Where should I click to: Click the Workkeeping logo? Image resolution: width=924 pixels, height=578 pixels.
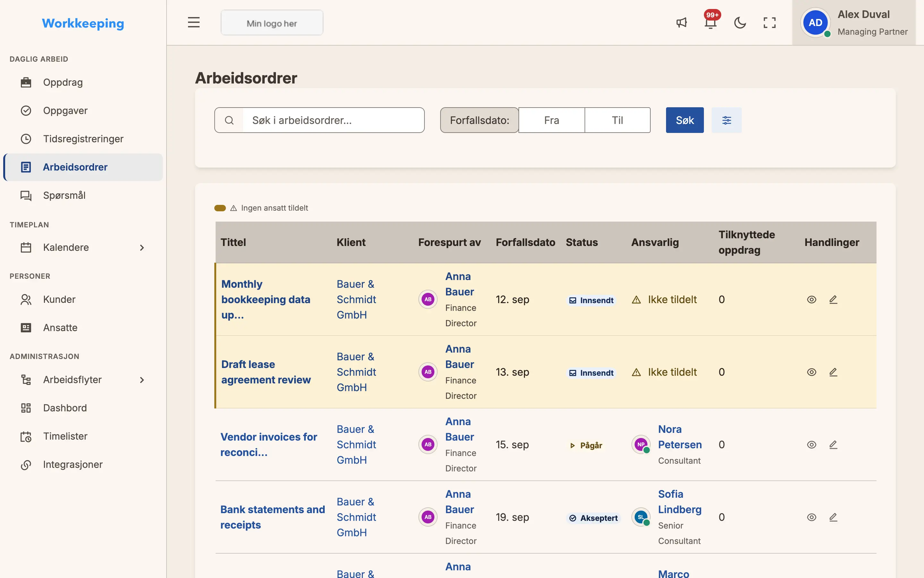pyautogui.click(x=83, y=23)
